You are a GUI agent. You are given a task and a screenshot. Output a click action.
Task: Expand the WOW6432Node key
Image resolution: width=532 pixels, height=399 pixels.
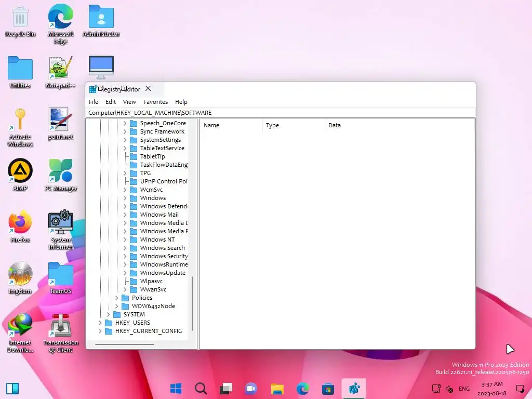pos(116,306)
